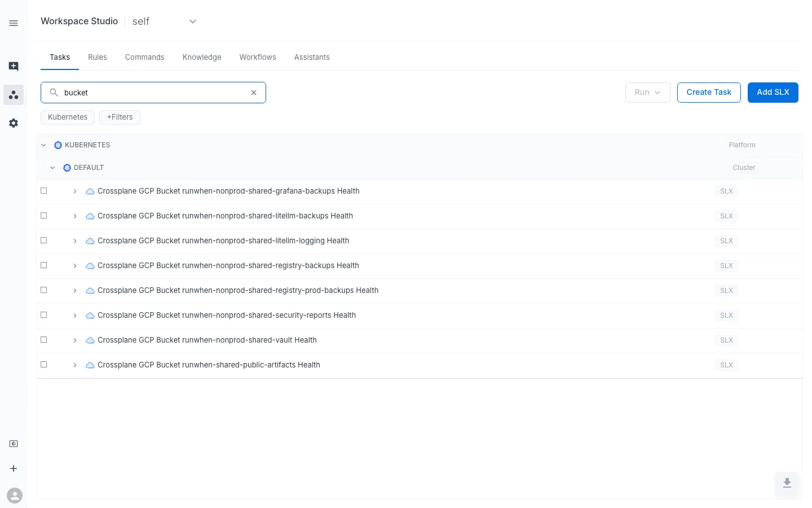Check the security-reports Health checkbox
The width and height of the screenshot is (812, 508).
[x=44, y=315]
